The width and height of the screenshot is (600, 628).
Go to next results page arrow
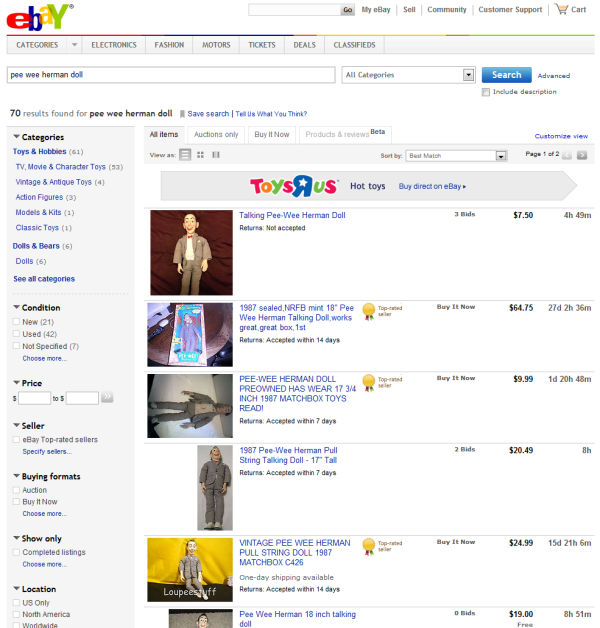(x=582, y=155)
